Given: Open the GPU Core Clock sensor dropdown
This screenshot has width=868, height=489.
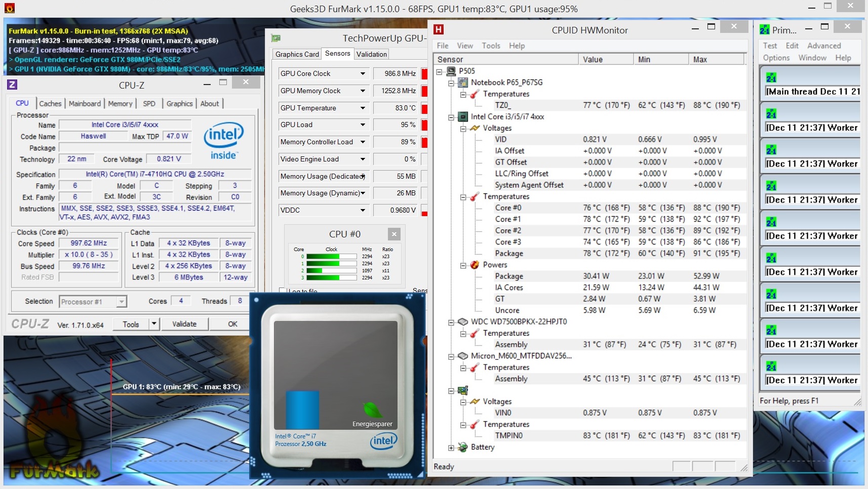Looking at the screenshot, I should pyautogui.click(x=363, y=73).
